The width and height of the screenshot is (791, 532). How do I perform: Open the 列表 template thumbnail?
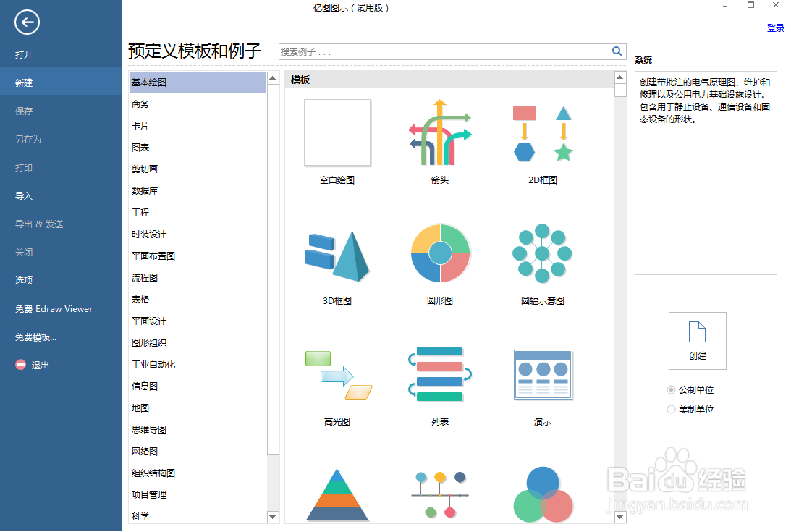click(x=439, y=374)
